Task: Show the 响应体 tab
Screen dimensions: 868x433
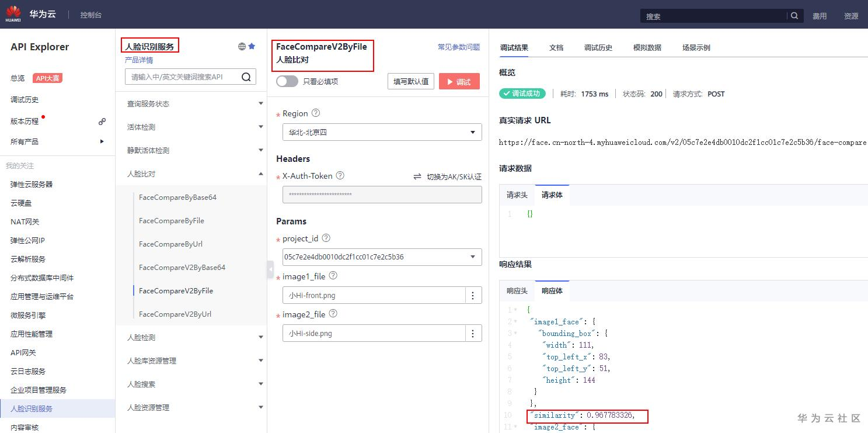Action: tap(552, 291)
